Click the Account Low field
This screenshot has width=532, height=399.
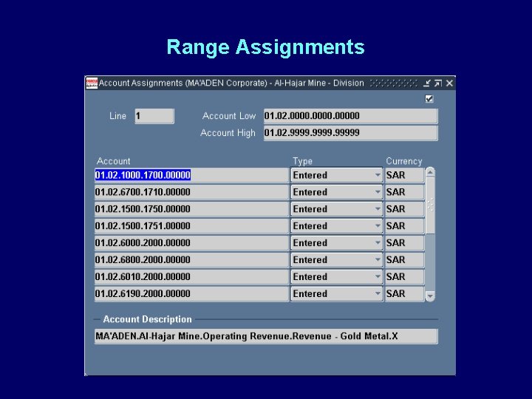351,116
